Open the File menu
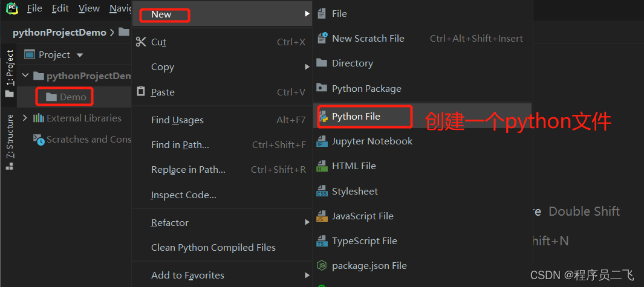This screenshot has width=644, height=287. click(34, 8)
